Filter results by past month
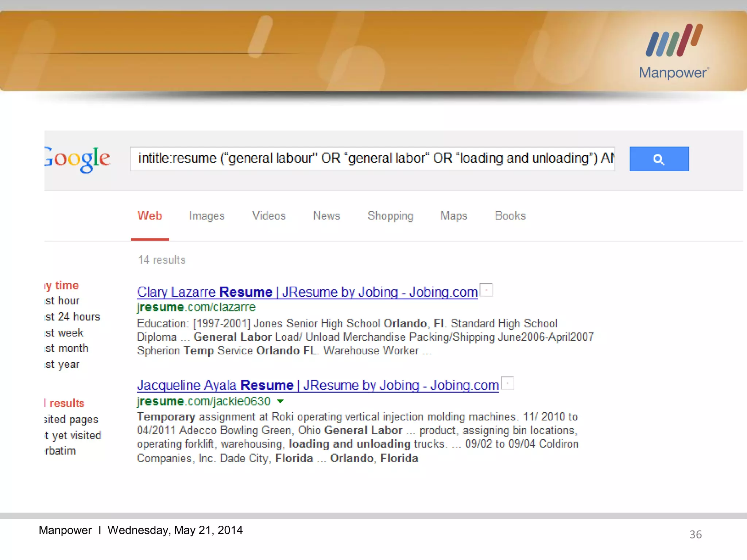Screen dimensions: 747x560 [x=67, y=348]
